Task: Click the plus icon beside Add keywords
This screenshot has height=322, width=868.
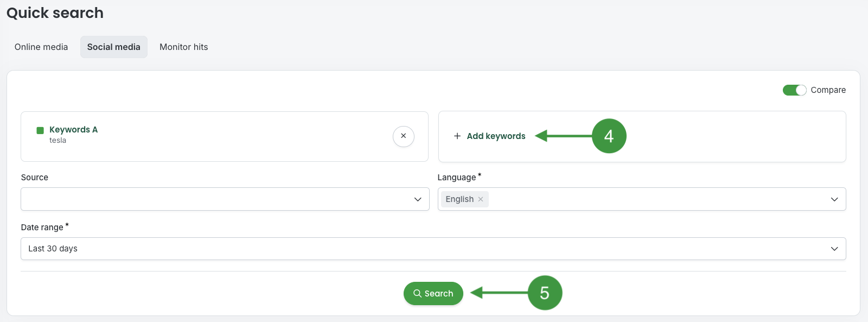Action: (x=457, y=136)
